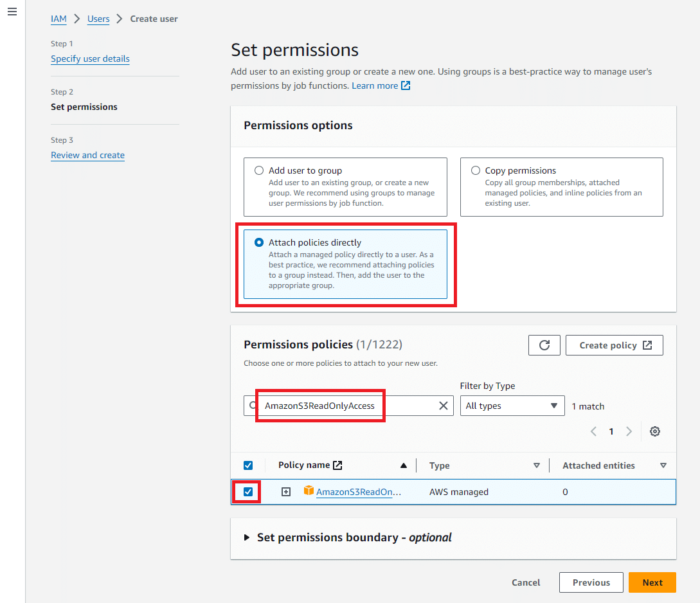700x603 pixels.
Task: Open Attached entities column filter arrow
Action: [x=663, y=465]
